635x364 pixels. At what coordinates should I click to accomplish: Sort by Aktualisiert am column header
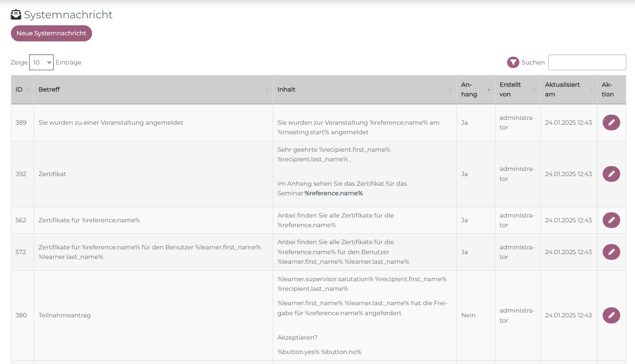(x=562, y=89)
